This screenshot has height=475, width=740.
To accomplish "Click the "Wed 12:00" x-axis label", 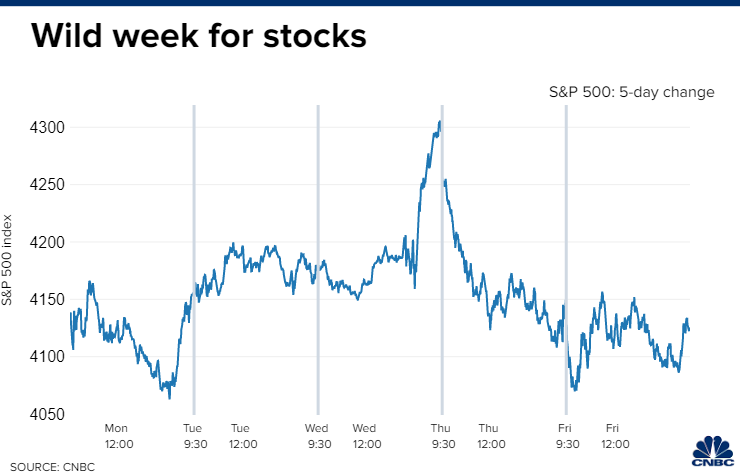I will coord(365,435).
